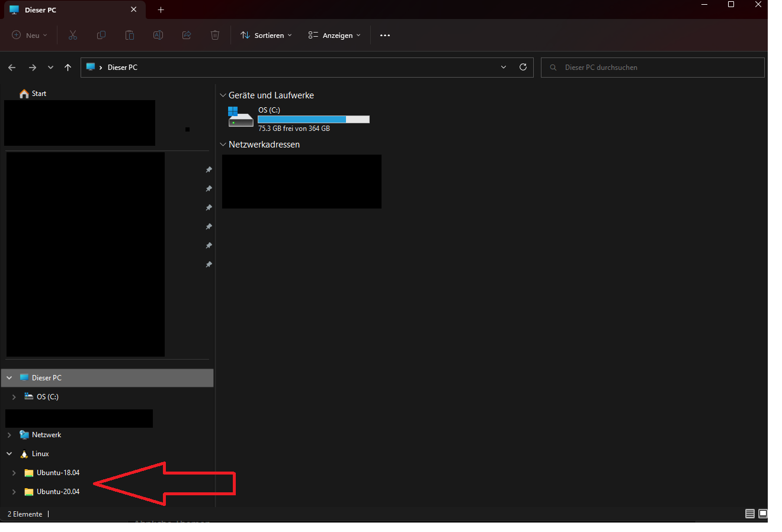Click the Start home icon in sidebar

24,94
